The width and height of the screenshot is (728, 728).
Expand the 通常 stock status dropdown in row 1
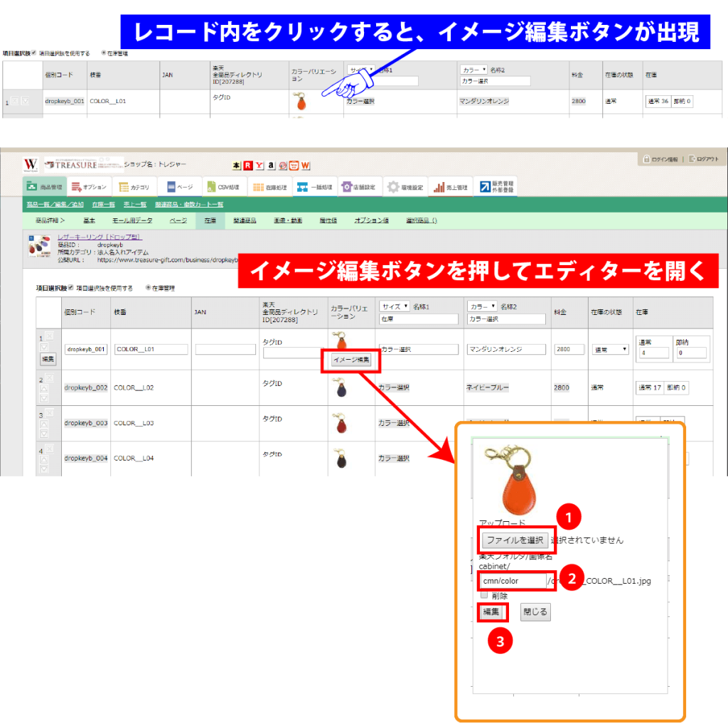pos(611,350)
